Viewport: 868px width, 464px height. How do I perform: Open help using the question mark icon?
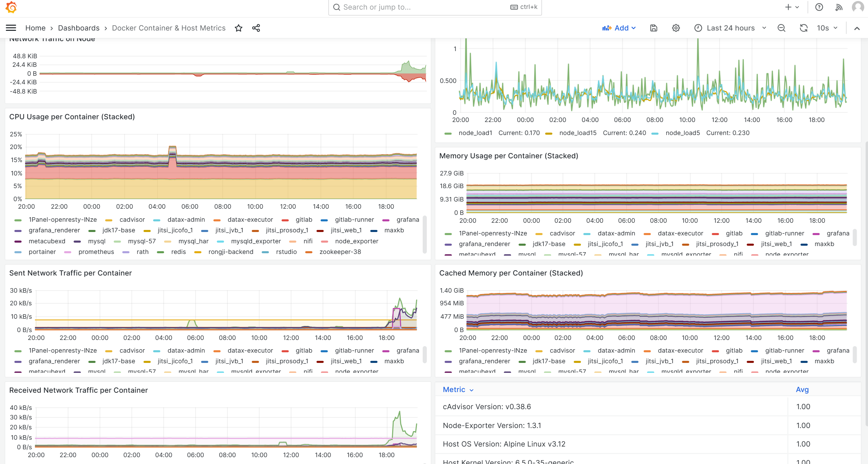(x=819, y=7)
